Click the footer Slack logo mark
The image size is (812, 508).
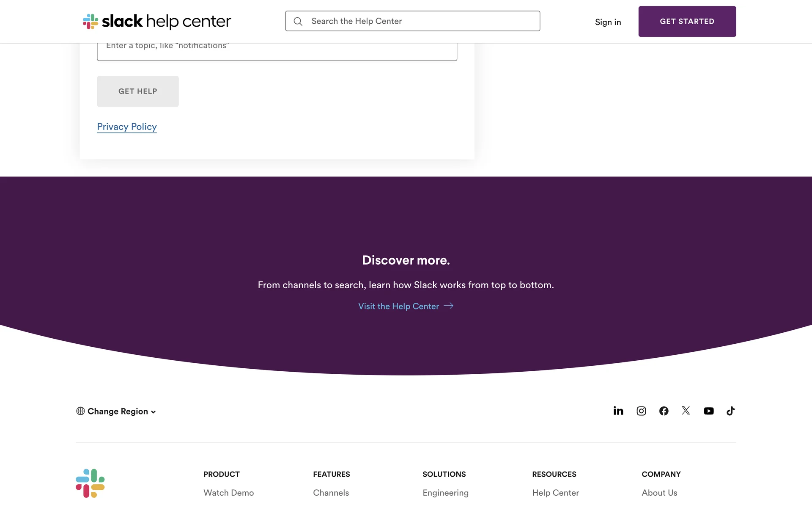click(90, 483)
